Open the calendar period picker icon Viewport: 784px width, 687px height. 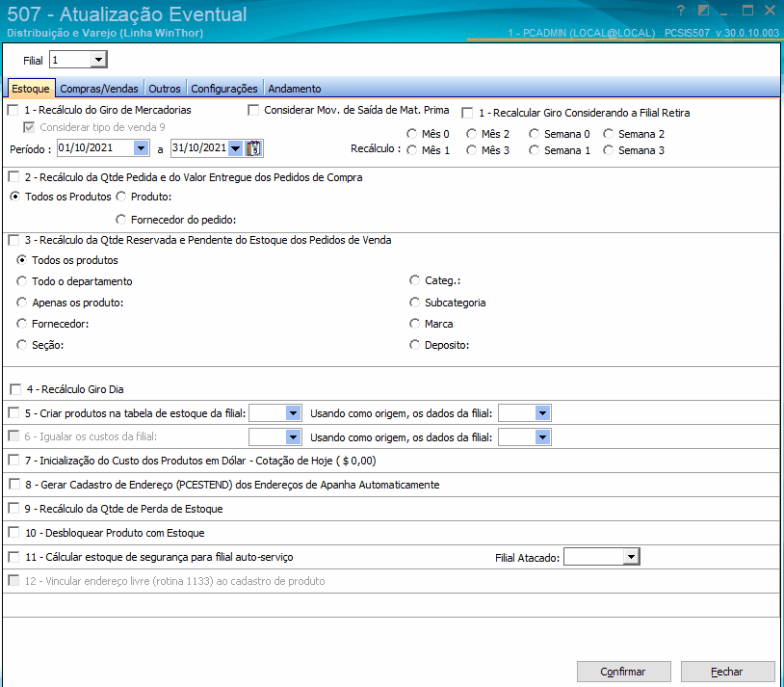tap(254, 148)
